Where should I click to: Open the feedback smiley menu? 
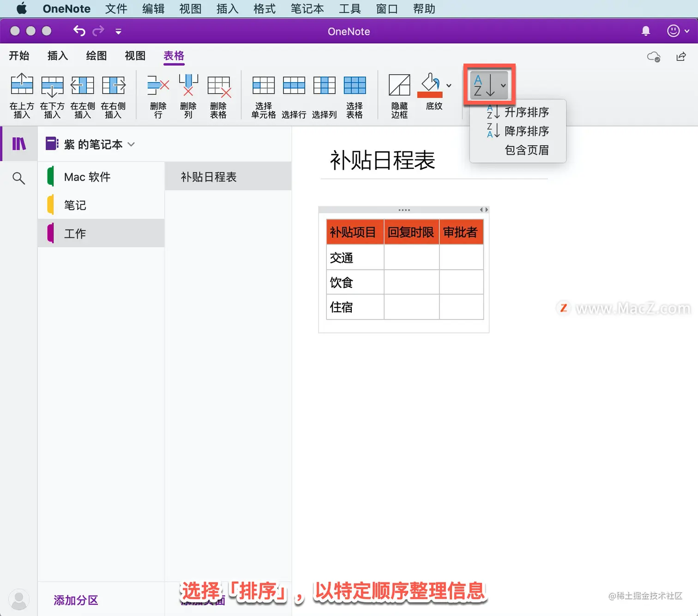pyautogui.click(x=678, y=31)
